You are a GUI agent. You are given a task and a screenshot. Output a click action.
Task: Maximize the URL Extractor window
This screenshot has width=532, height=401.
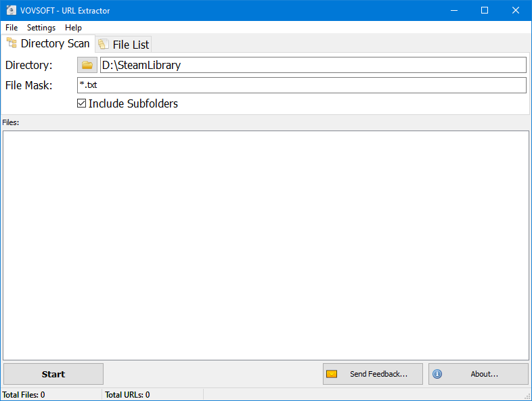point(485,11)
